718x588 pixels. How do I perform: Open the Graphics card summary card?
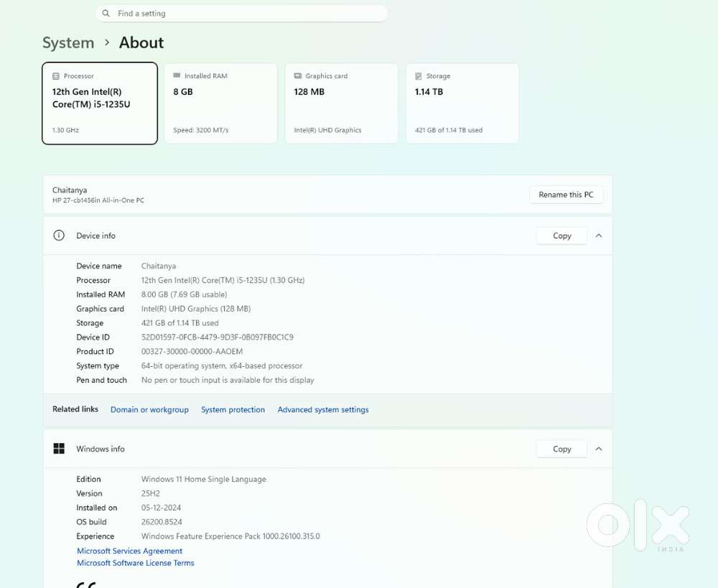(342, 103)
